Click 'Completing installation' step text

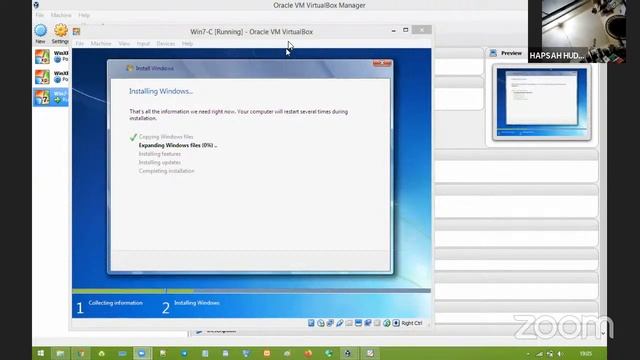[167, 171]
